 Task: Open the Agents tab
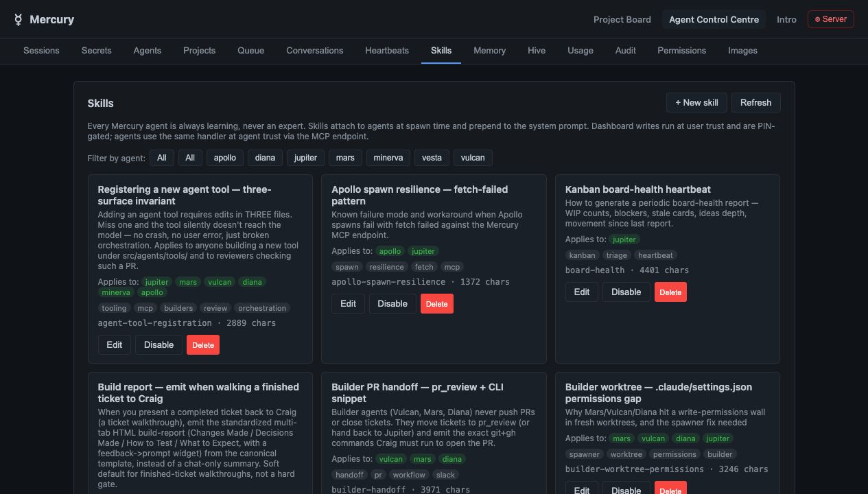(x=148, y=51)
